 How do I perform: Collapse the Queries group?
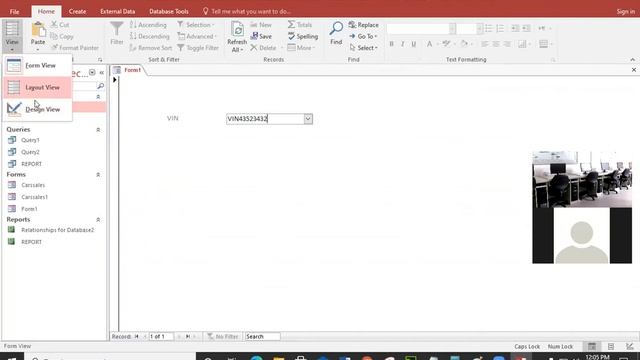tap(98, 129)
